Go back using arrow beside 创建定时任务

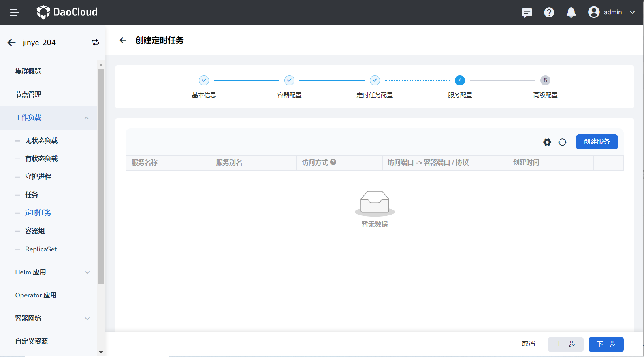pos(123,40)
